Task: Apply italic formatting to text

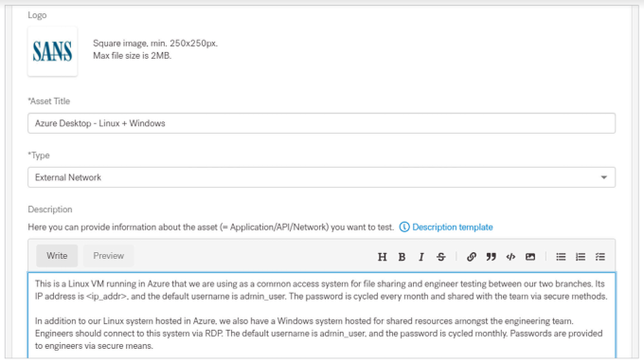Action: click(421, 257)
